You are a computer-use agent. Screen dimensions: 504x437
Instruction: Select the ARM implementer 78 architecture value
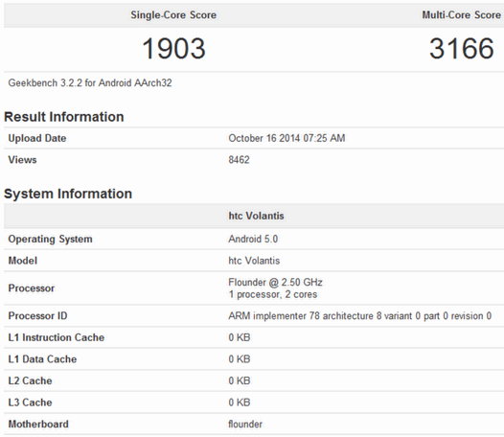(359, 316)
